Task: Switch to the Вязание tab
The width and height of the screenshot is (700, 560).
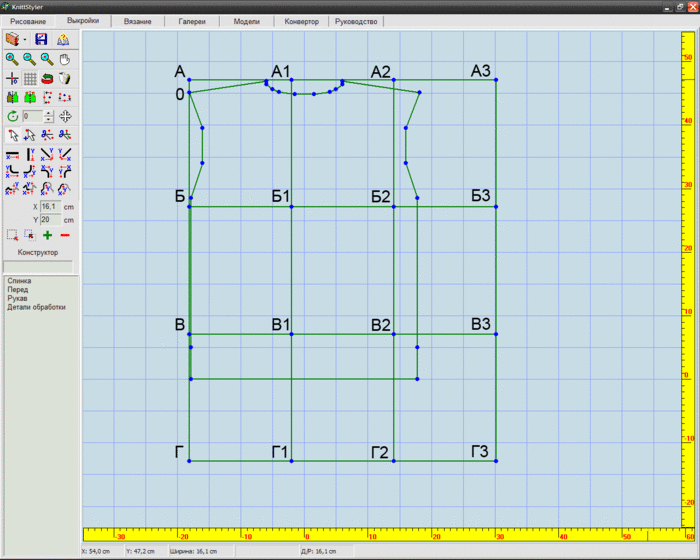Action: coord(138,21)
